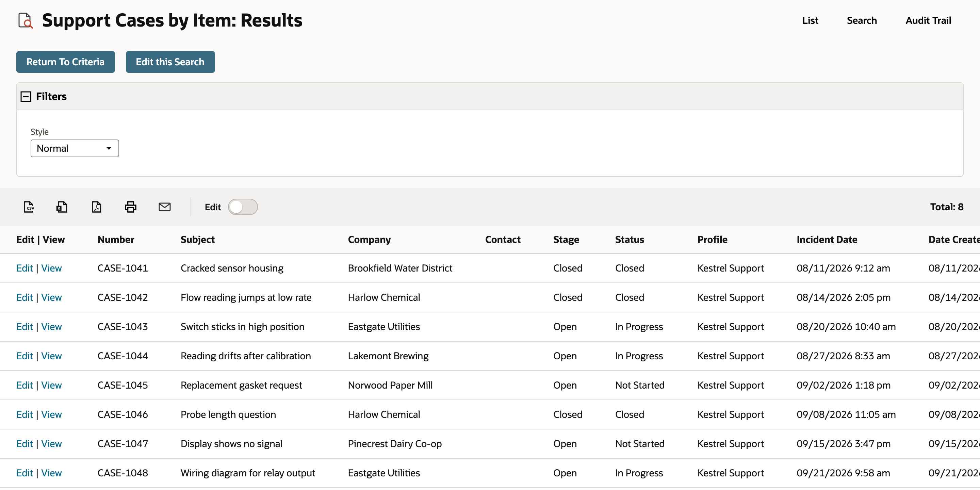This screenshot has height=490, width=980.
Task: Open the List menu link
Action: (x=810, y=20)
